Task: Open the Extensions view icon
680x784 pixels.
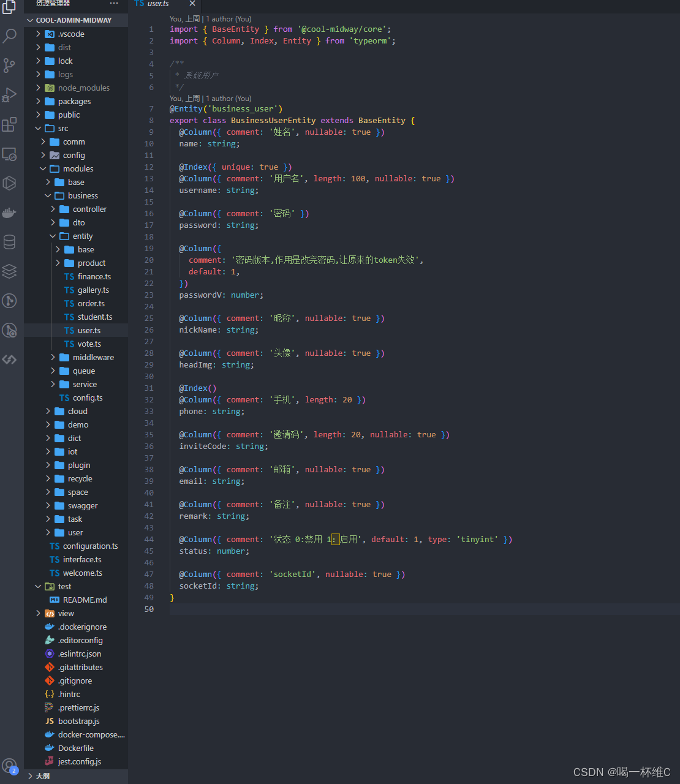Action: click(x=10, y=124)
